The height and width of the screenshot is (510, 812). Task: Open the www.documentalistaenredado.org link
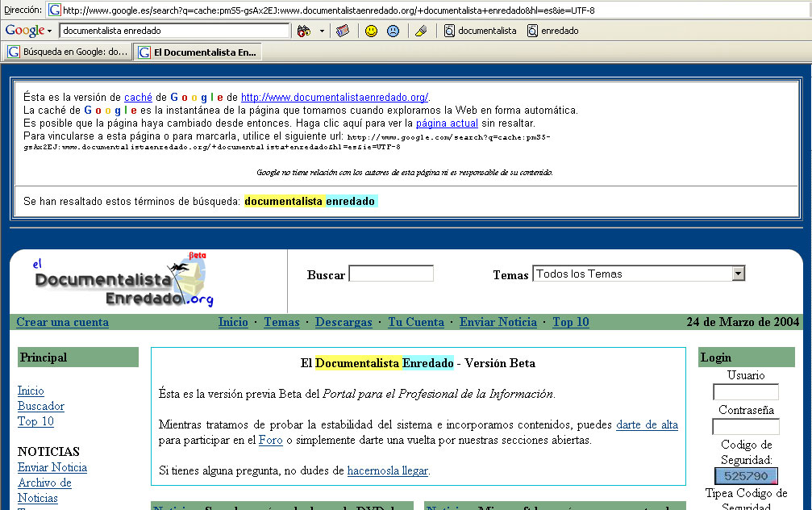(335, 98)
